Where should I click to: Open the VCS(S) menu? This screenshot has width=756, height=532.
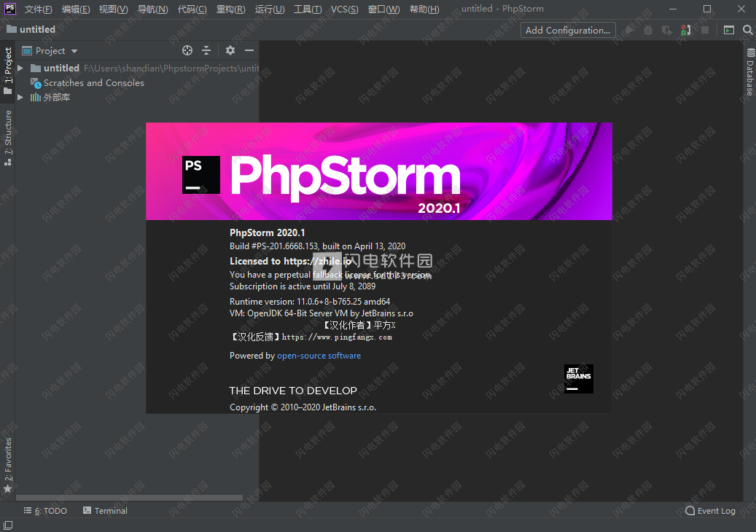click(344, 9)
